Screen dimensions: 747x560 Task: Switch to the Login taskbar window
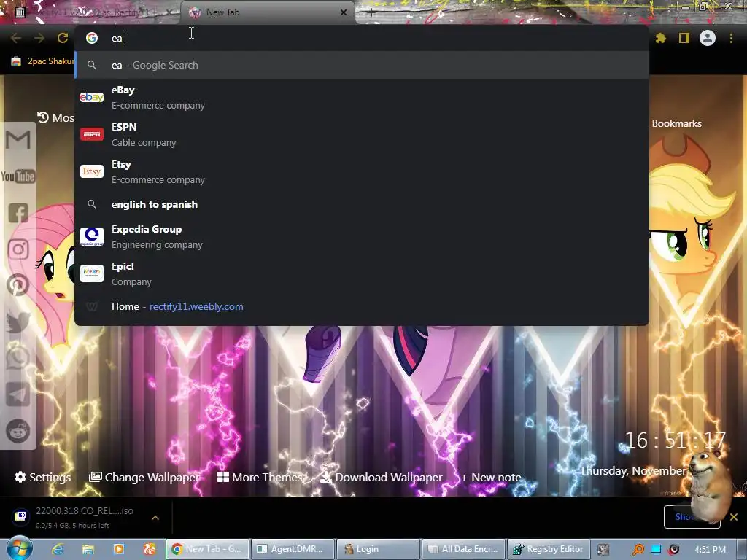pyautogui.click(x=379, y=549)
